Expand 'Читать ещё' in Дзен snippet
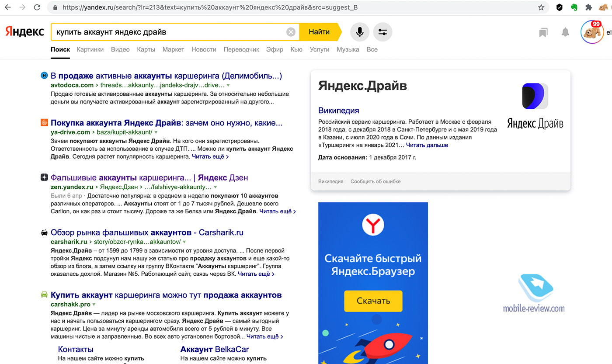This screenshot has height=364, width=612. point(278,211)
